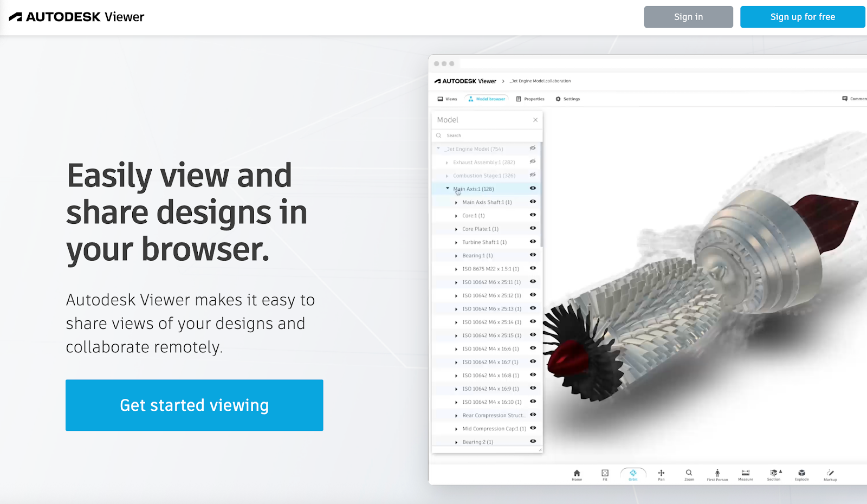Expand the Core Plate:1 node
Image resolution: width=867 pixels, height=504 pixels.
[456, 229]
